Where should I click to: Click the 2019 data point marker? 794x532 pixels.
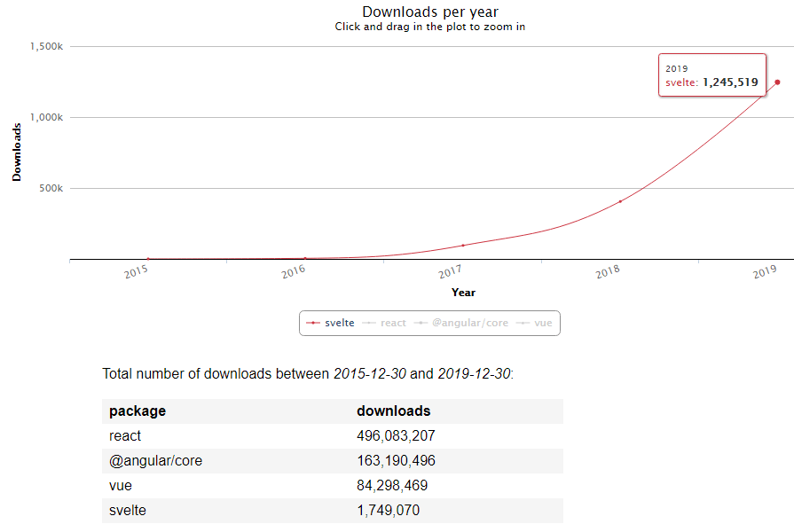pyautogui.click(x=777, y=82)
